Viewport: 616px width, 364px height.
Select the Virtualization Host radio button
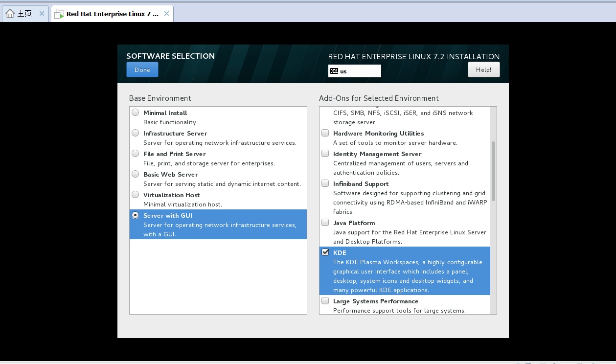(x=136, y=195)
